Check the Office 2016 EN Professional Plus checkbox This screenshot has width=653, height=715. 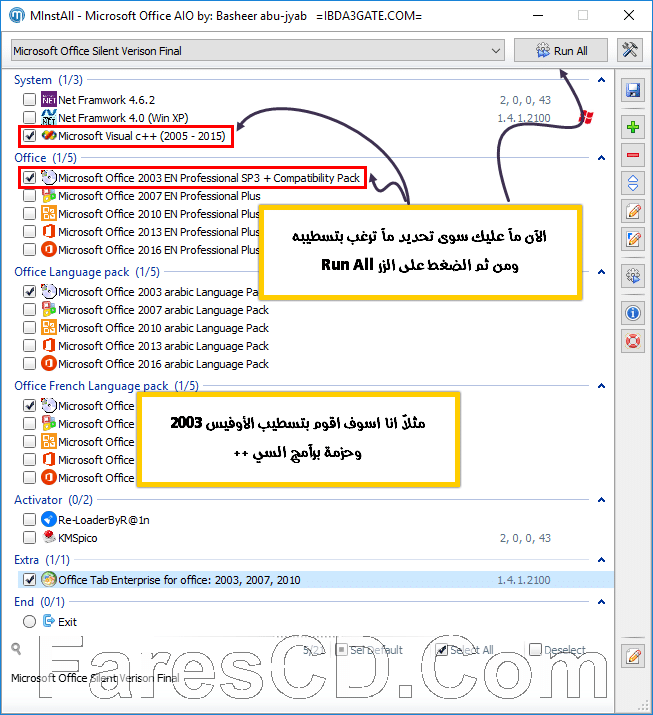pyautogui.click(x=29, y=250)
